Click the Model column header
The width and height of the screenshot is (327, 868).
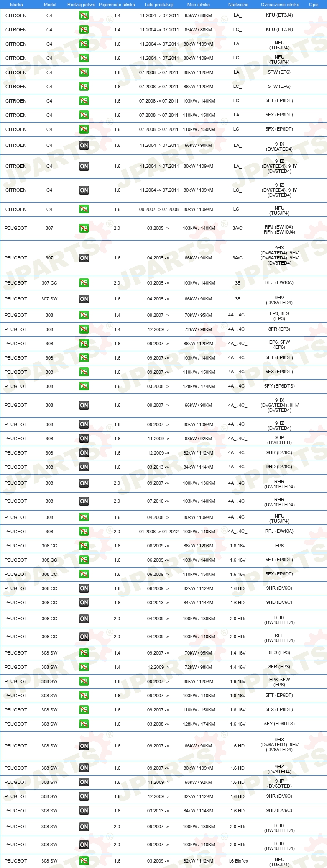coord(50,5)
